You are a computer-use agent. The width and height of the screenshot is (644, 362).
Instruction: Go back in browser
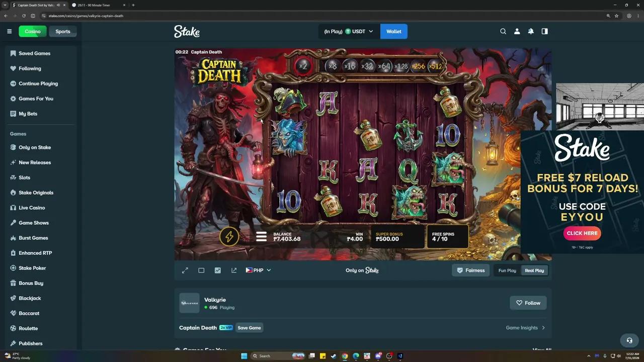6,16
